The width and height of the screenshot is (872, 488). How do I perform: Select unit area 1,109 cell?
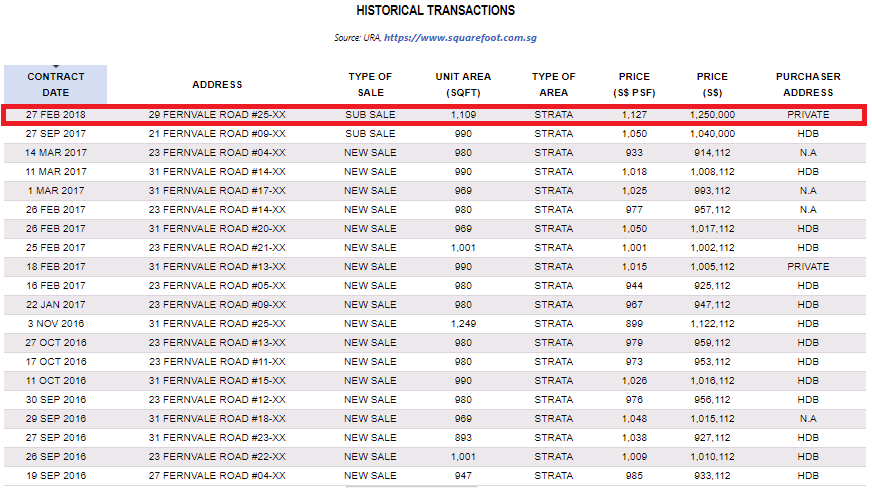[x=463, y=114]
